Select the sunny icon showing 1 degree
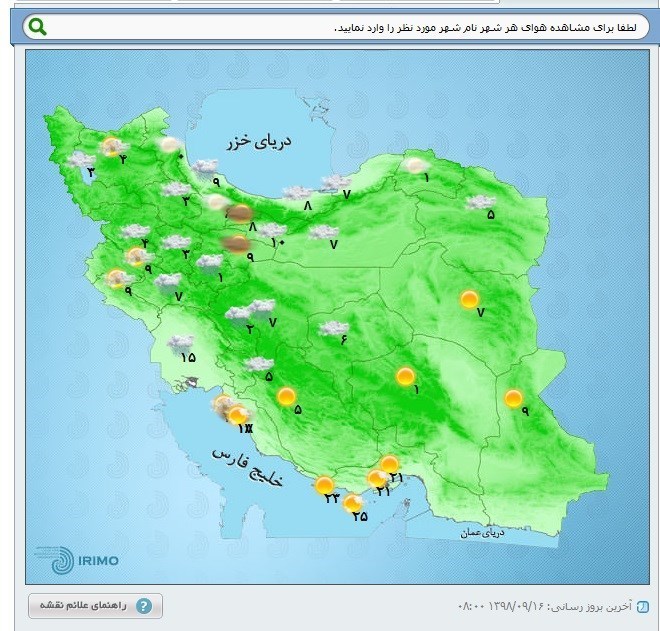 coord(406,376)
